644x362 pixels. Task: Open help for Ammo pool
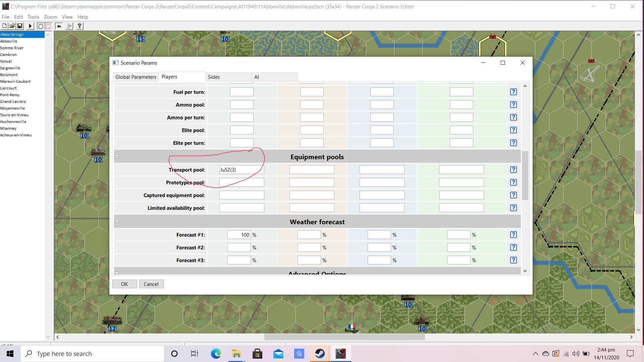tap(513, 105)
